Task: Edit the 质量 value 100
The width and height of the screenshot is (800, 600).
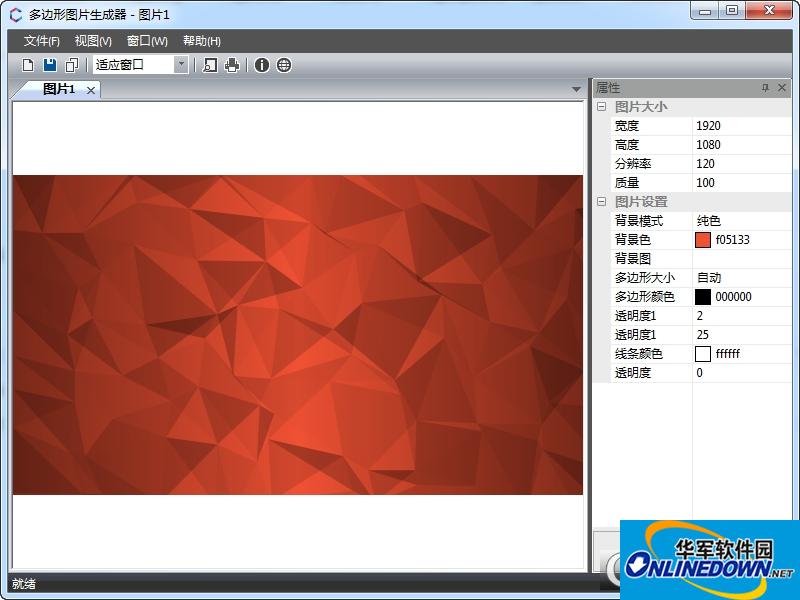Action: (x=742, y=183)
